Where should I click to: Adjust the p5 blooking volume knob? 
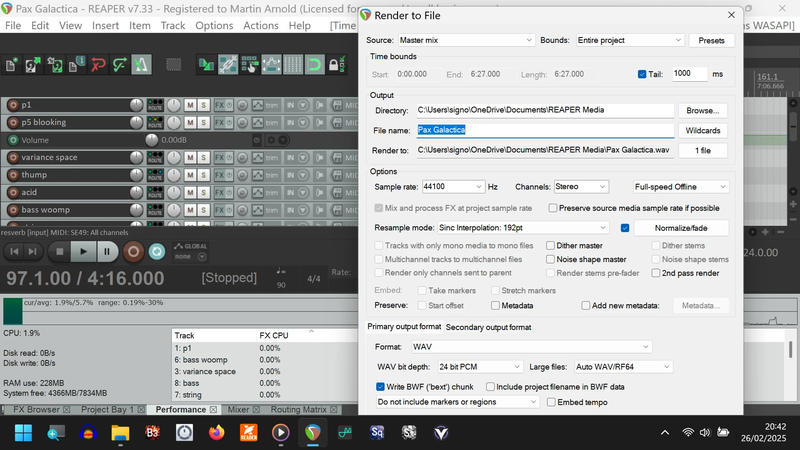pyautogui.click(x=136, y=122)
